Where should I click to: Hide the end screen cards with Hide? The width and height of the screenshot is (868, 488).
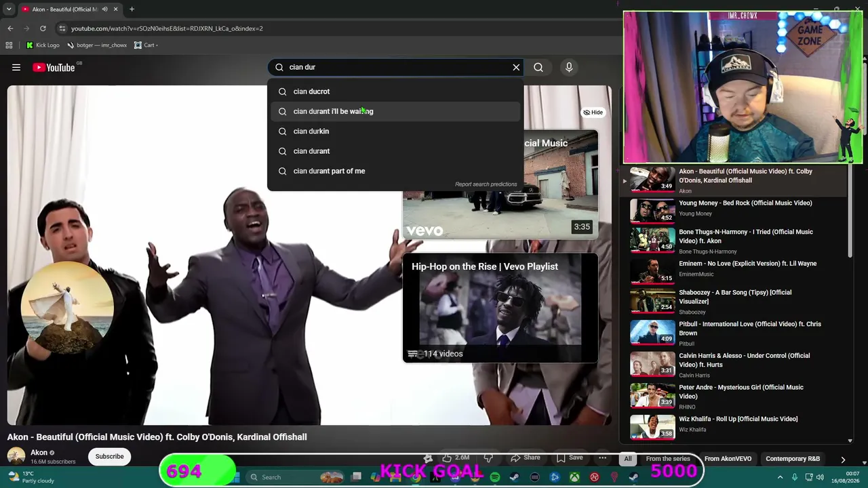(x=593, y=113)
